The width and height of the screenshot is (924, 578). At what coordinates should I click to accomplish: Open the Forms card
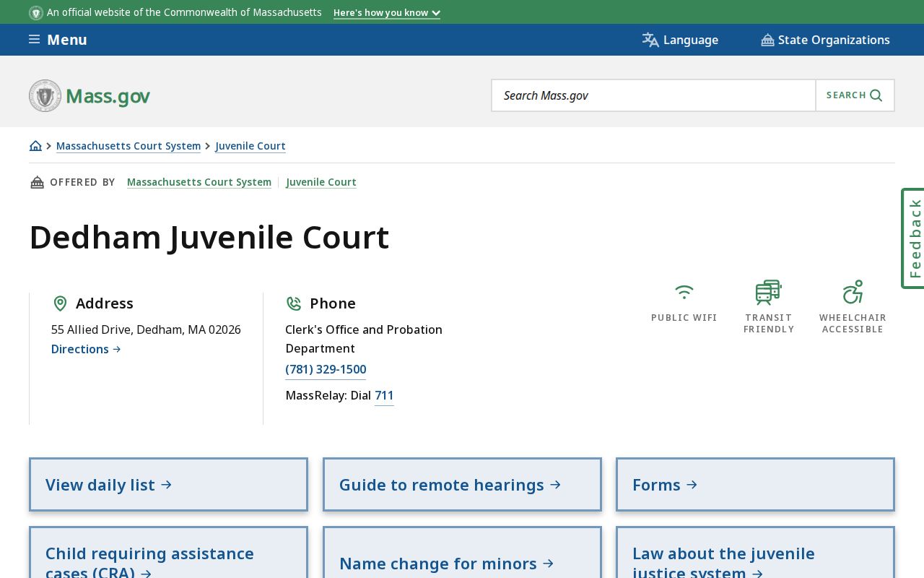point(755,485)
